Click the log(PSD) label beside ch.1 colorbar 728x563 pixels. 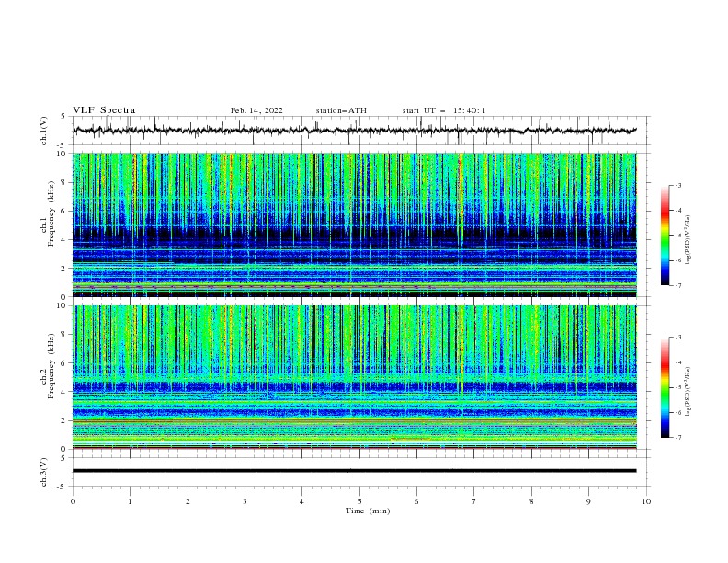pos(688,240)
